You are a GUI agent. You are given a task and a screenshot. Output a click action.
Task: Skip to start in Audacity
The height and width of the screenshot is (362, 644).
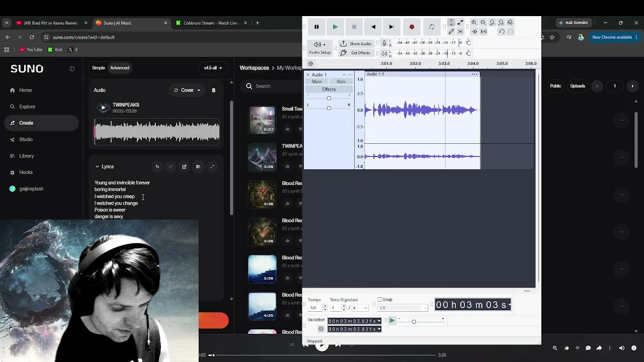click(x=373, y=27)
